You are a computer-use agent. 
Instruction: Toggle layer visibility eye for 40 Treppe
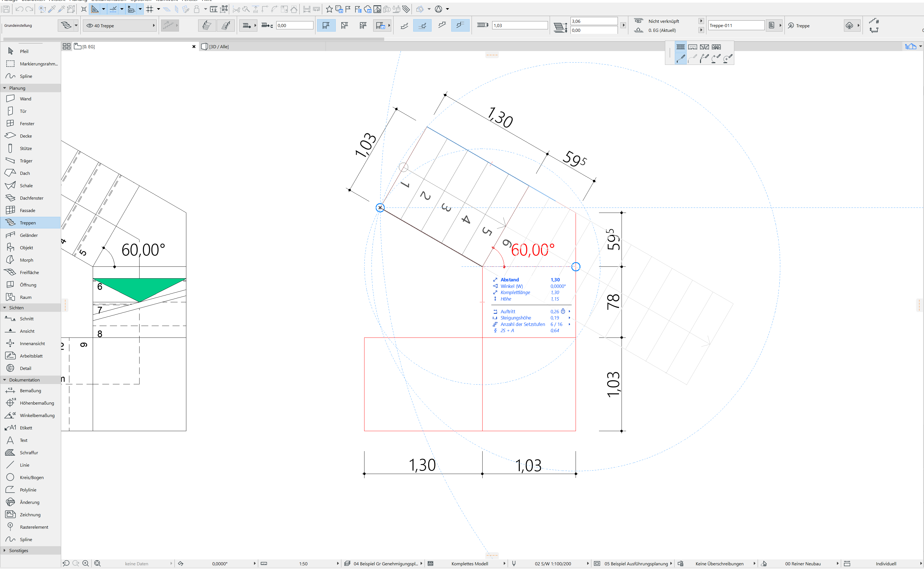point(90,26)
